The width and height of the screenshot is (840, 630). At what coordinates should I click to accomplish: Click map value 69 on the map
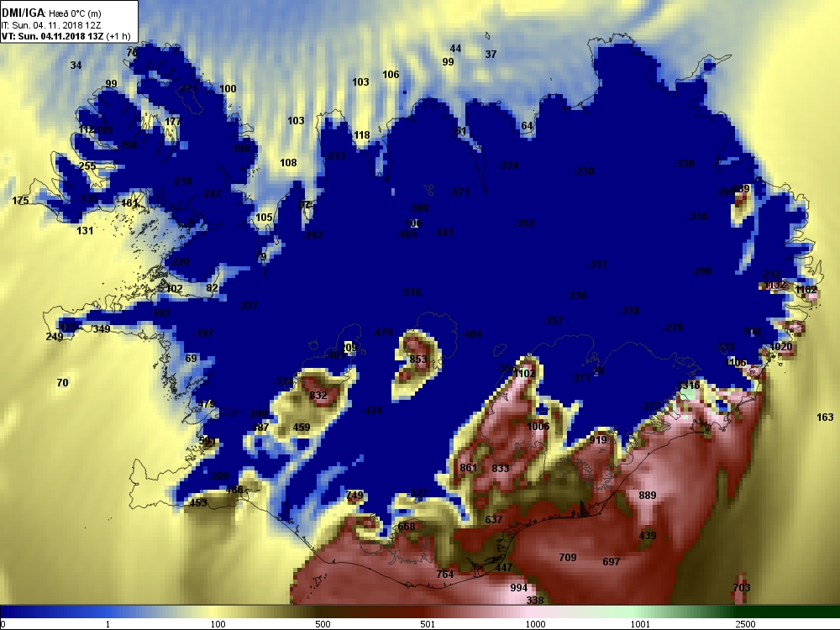[x=192, y=359]
